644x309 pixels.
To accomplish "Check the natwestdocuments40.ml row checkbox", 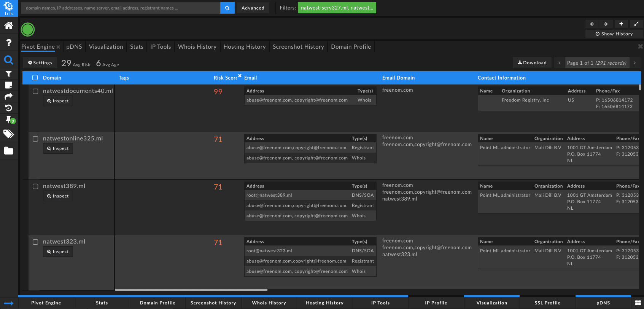I will tap(35, 91).
